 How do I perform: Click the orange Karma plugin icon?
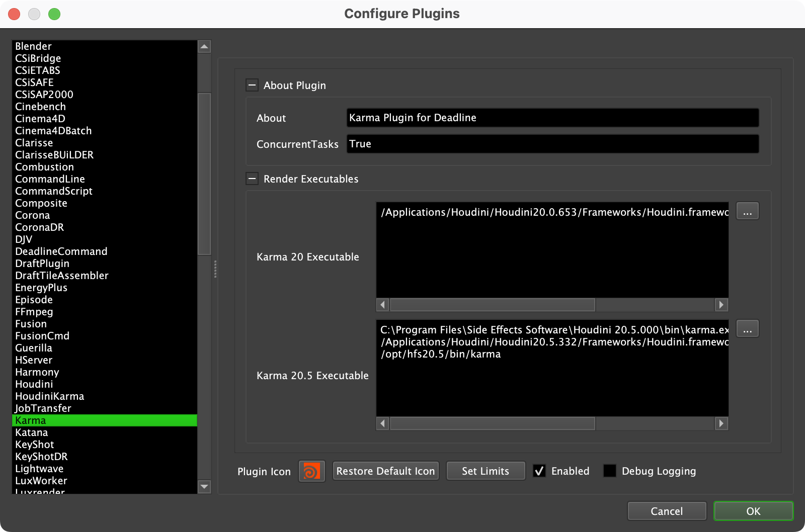click(312, 471)
